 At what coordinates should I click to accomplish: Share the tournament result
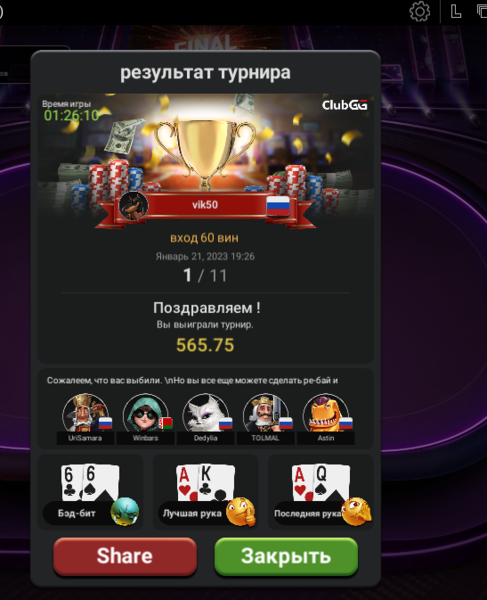125,556
